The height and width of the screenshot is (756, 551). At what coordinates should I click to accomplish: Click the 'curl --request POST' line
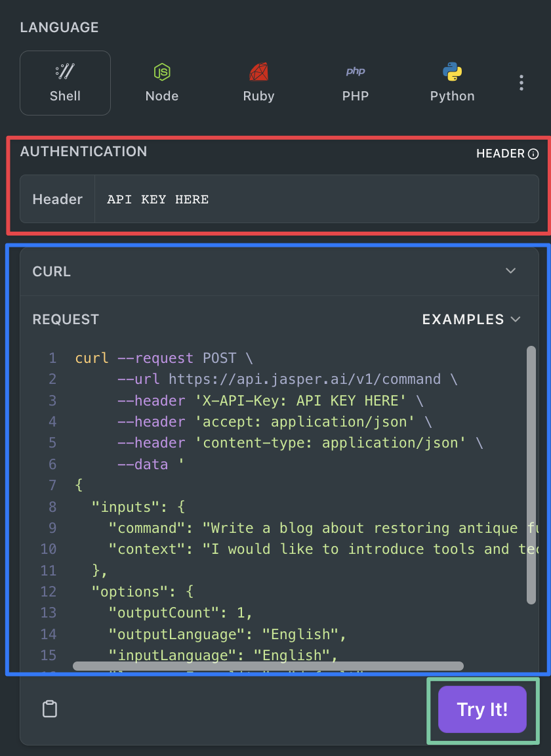(164, 358)
